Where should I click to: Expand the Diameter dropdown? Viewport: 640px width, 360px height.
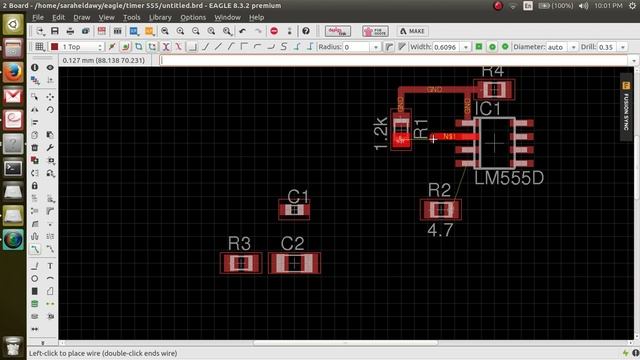[573, 47]
